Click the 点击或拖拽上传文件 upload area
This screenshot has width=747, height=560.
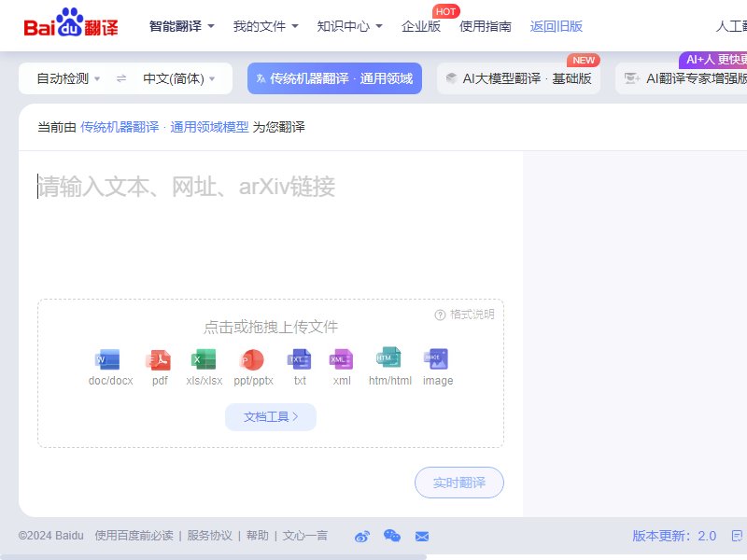271,373
